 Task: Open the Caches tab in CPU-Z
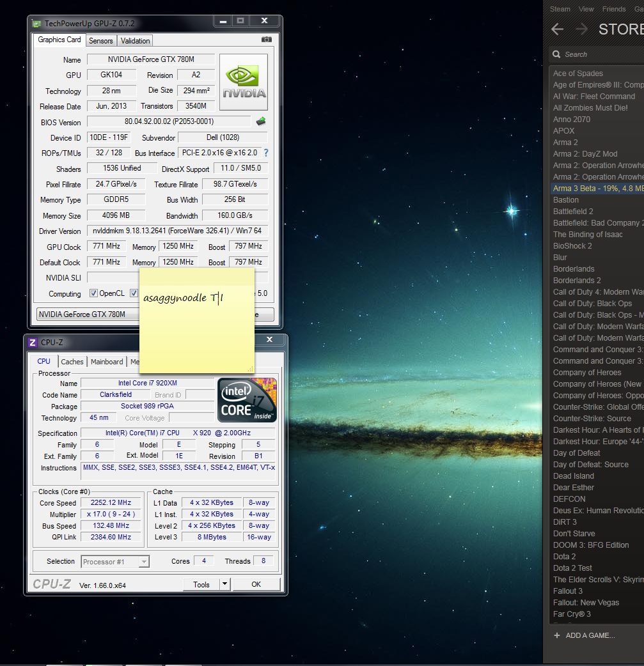(72, 362)
